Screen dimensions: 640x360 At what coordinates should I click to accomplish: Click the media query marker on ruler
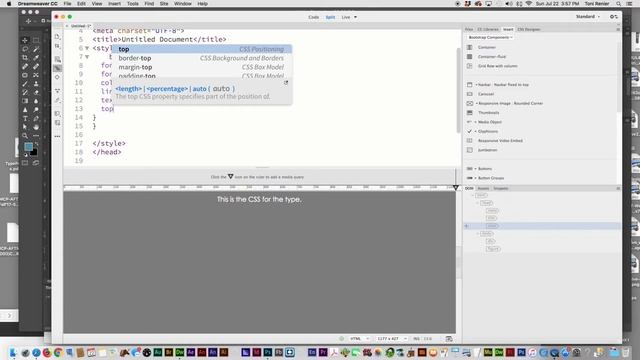[456, 187]
